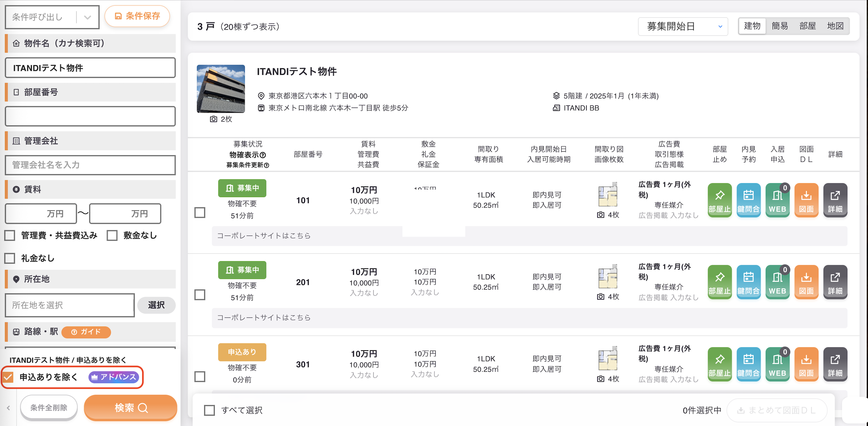Uncheck 申込ありを除く checkbox
Image resolution: width=868 pixels, height=426 pixels.
(x=8, y=377)
